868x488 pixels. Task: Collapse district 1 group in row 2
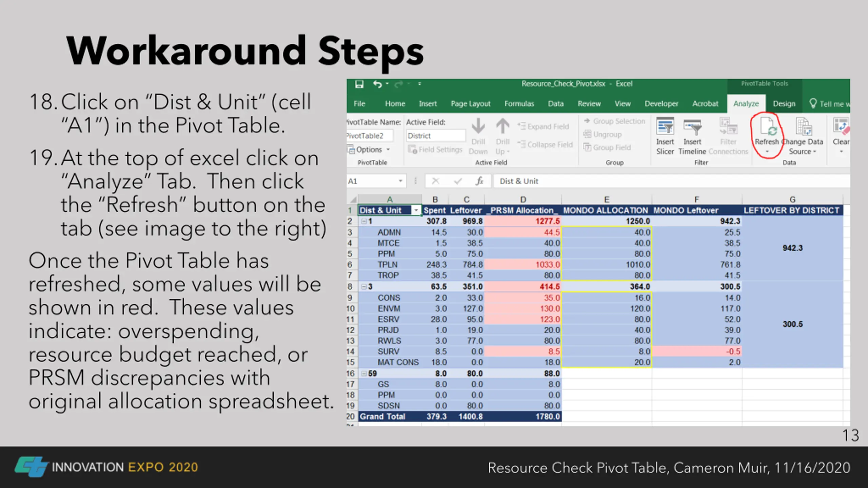click(x=364, y=221)
